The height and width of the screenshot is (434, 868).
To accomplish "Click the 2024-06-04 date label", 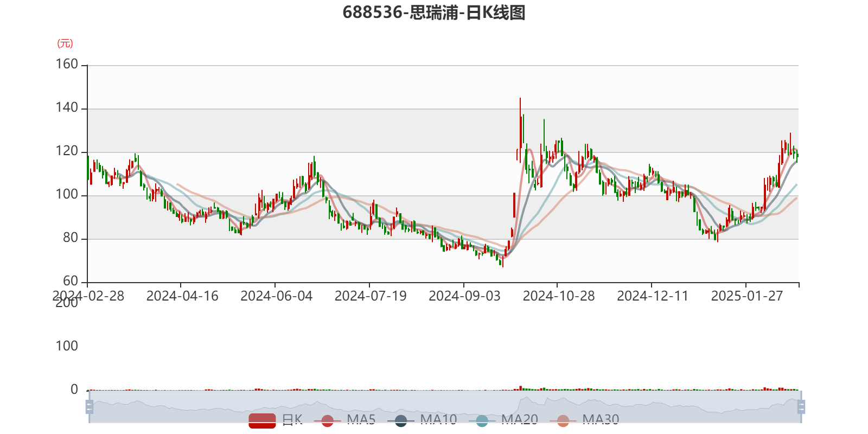I will click(x=277, y=296).
